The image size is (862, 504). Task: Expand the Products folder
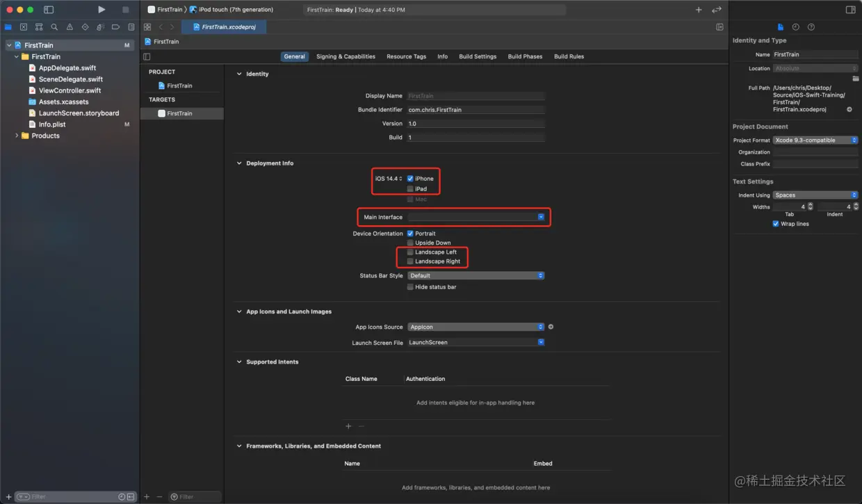[x=17, y=136]
